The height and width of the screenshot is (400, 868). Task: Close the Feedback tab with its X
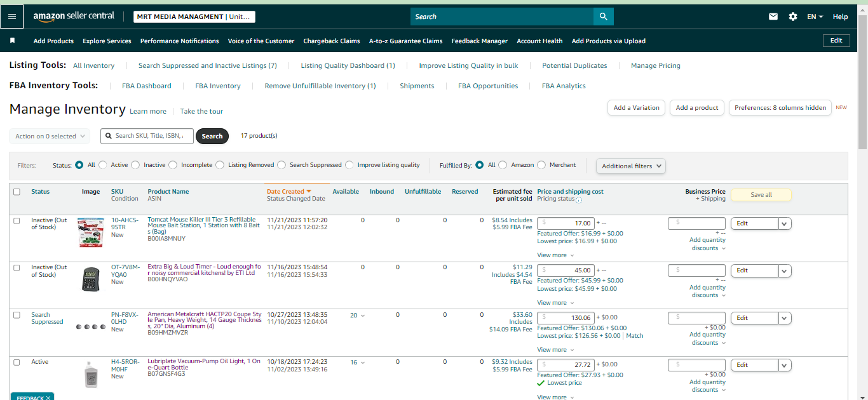point(48,398)
